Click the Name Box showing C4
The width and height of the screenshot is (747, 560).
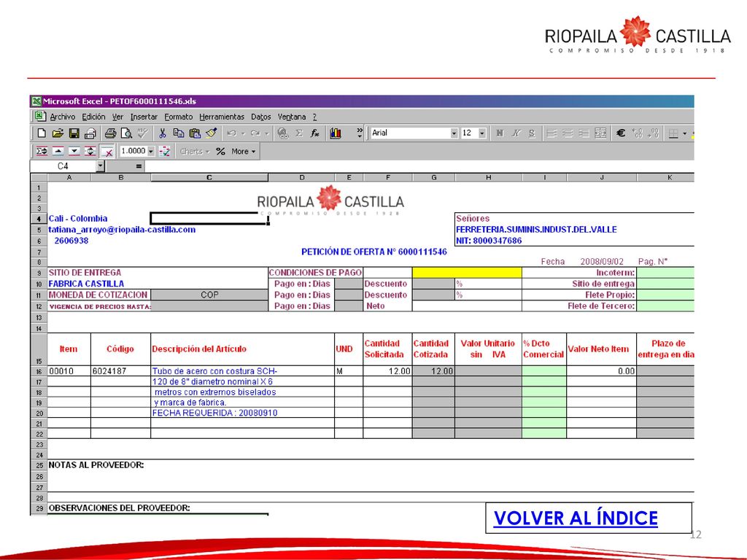tap(63, 166)
